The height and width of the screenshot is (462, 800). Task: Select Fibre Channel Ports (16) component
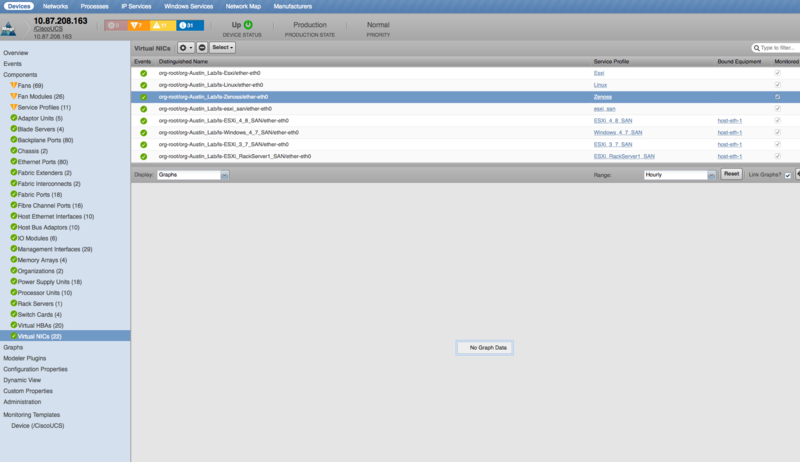point(50,206)
